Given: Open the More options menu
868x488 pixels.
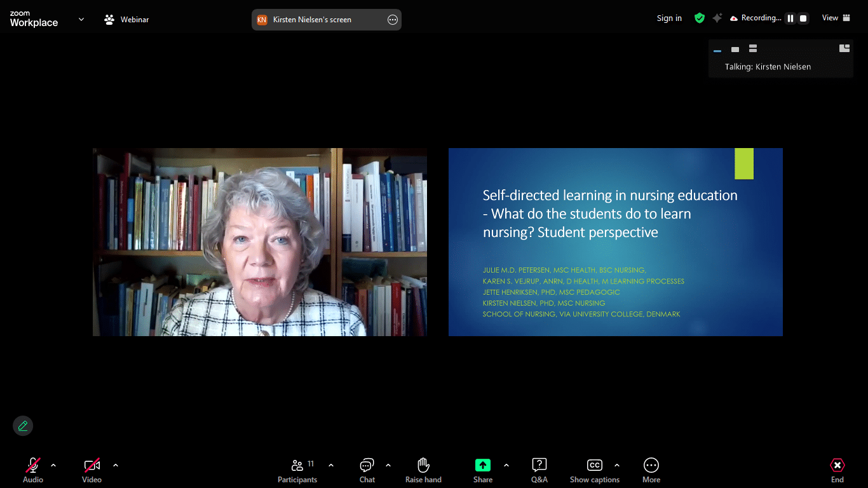Looking at the screenshot, I should pos(651,470).
